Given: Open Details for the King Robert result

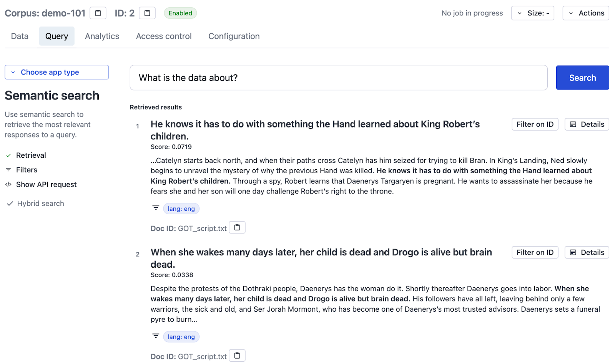Looking at the screenshot, I should tap(587, 124).
